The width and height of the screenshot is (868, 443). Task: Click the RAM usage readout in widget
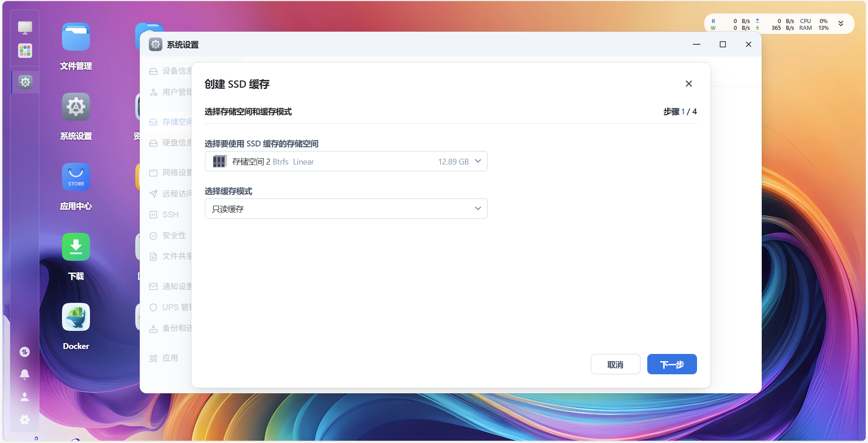tap(814, 28)
